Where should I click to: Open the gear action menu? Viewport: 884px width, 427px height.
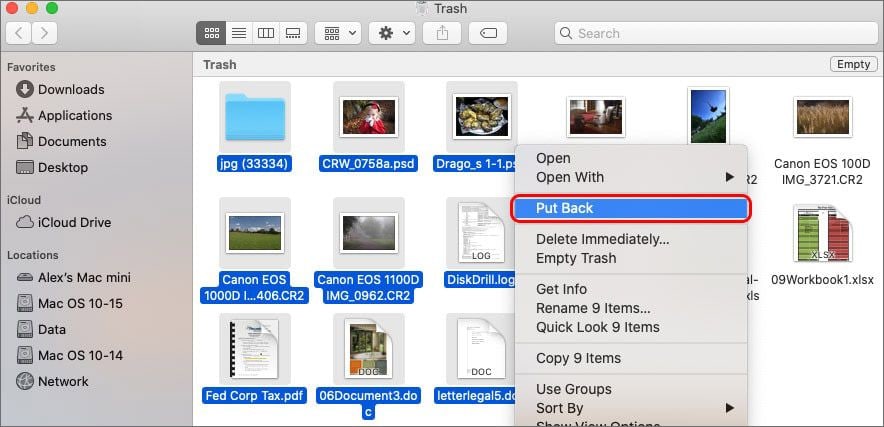point(392,33)
